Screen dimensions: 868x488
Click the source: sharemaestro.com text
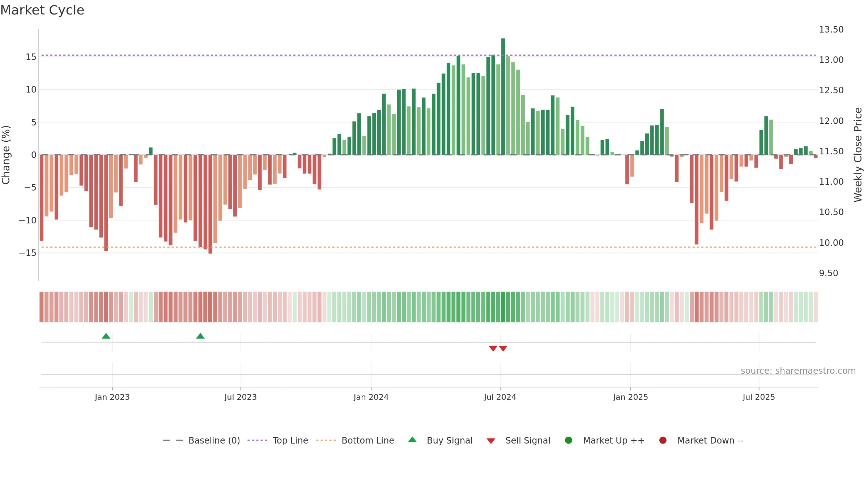(x=798, y=371)
